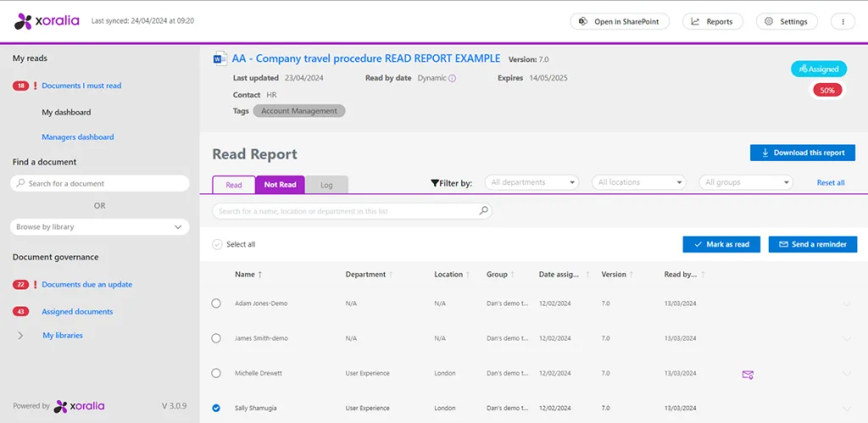
Task: Expand the My libraries tree item
Action: [x=20, y=336]
